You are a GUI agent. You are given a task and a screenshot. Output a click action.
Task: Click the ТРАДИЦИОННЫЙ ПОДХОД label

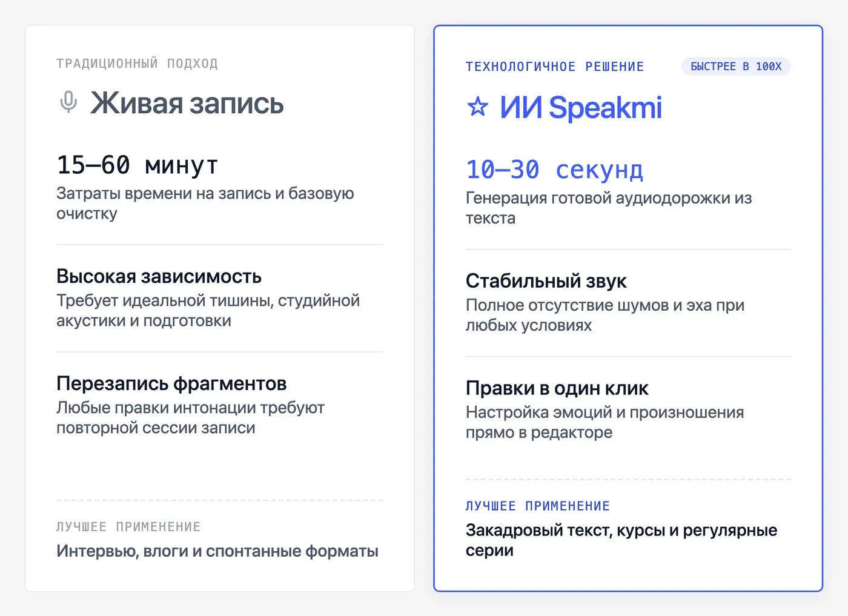coord(137,64)
